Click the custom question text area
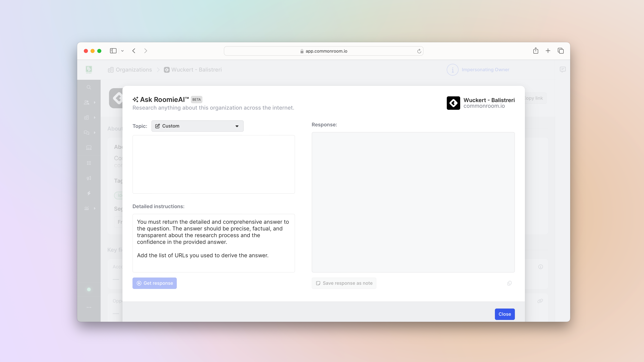The image size is (644, 362). (x=213, y=164)
